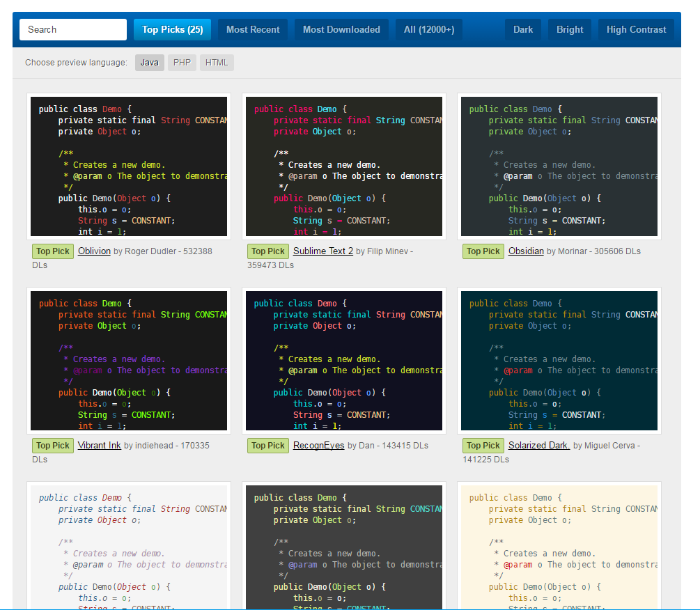Show All (12000+) themes
Image resolution: width=700 pixels, height=610 pixels.
429,29
